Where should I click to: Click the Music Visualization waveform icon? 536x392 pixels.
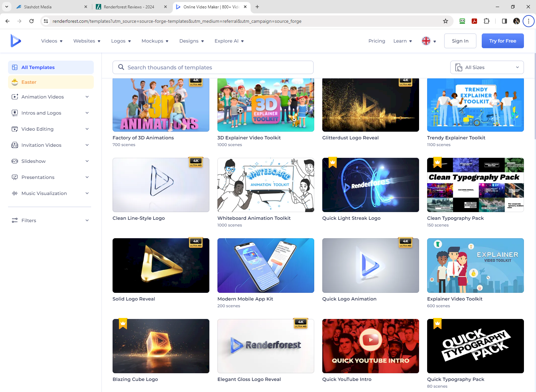coord(15,193)
